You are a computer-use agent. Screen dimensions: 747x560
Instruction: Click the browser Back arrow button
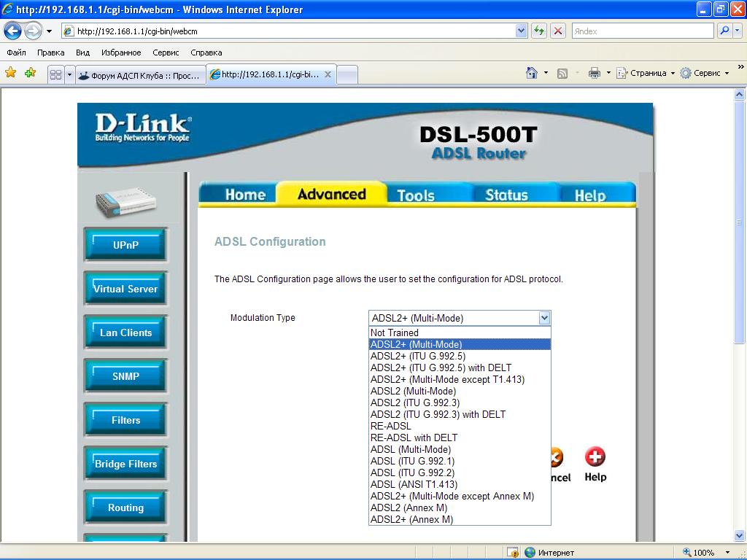(x=12, y=31)
